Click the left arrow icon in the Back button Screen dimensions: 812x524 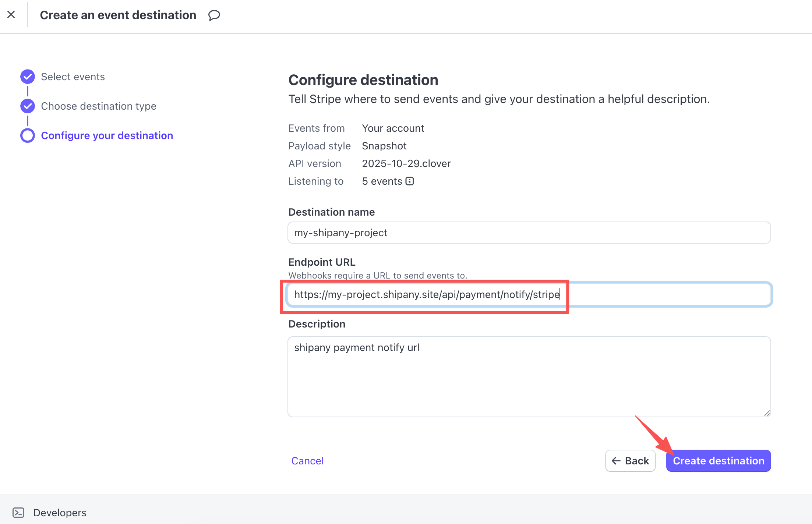[616, 461]
